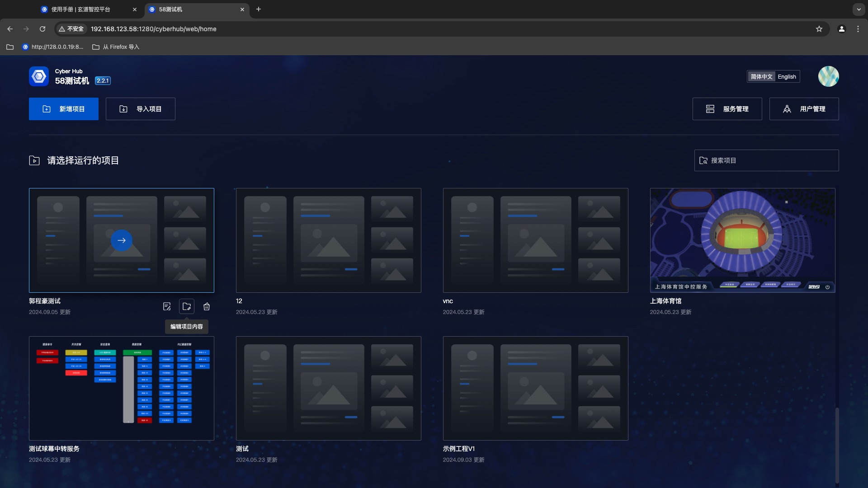Viewport: 868px width, 488px height.
Task: Reload the page with the refresh icon
Action: 42,29
